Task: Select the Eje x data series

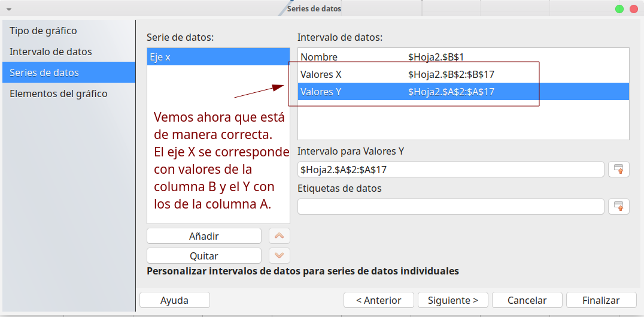Action: pyautogui.click(x=218, y=57)
